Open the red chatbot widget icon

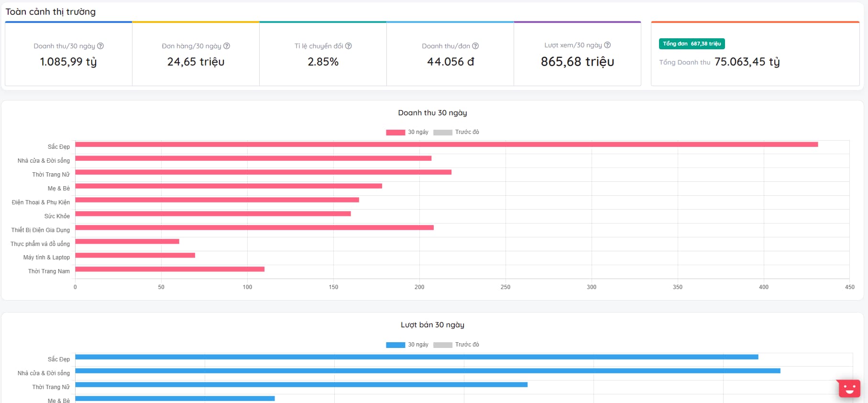[849, 388]
